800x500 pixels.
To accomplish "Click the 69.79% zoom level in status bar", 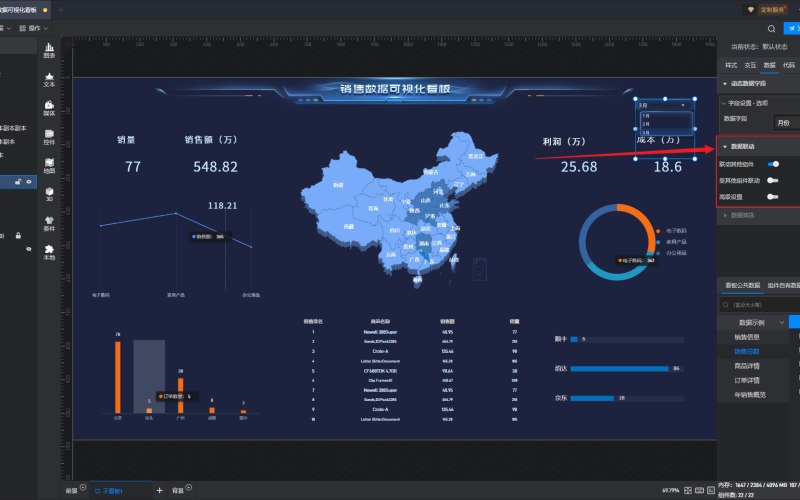I will coord(670,490).
